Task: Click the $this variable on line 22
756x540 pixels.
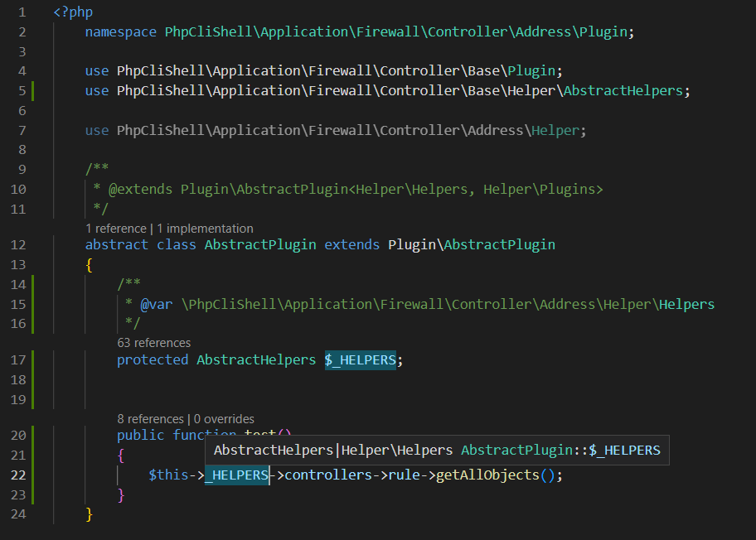Action: click(x=168, y=475)
